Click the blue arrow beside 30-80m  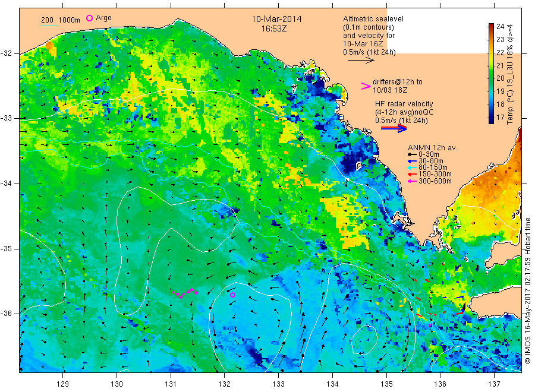[412, 161]
